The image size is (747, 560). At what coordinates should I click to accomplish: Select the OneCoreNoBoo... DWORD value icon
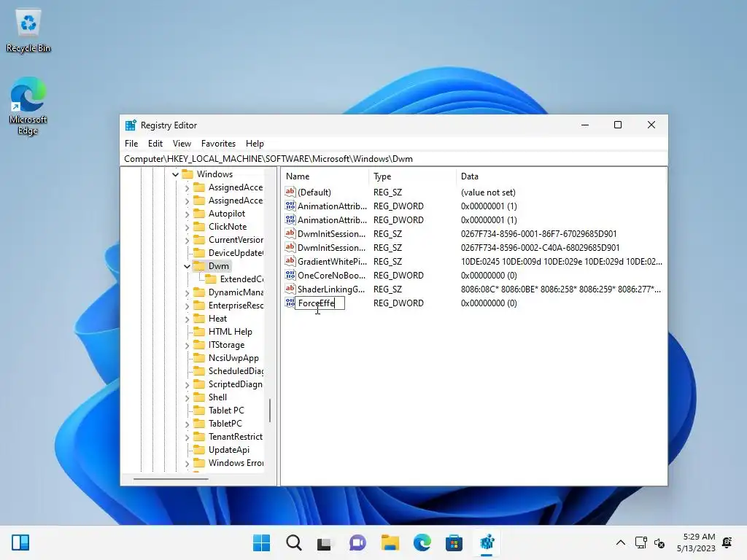290,275
